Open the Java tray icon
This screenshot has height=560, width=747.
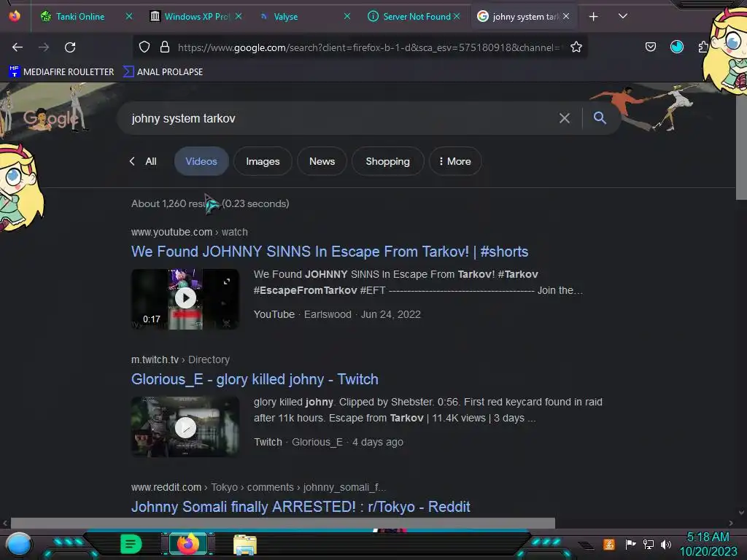(x=608, y=544)
